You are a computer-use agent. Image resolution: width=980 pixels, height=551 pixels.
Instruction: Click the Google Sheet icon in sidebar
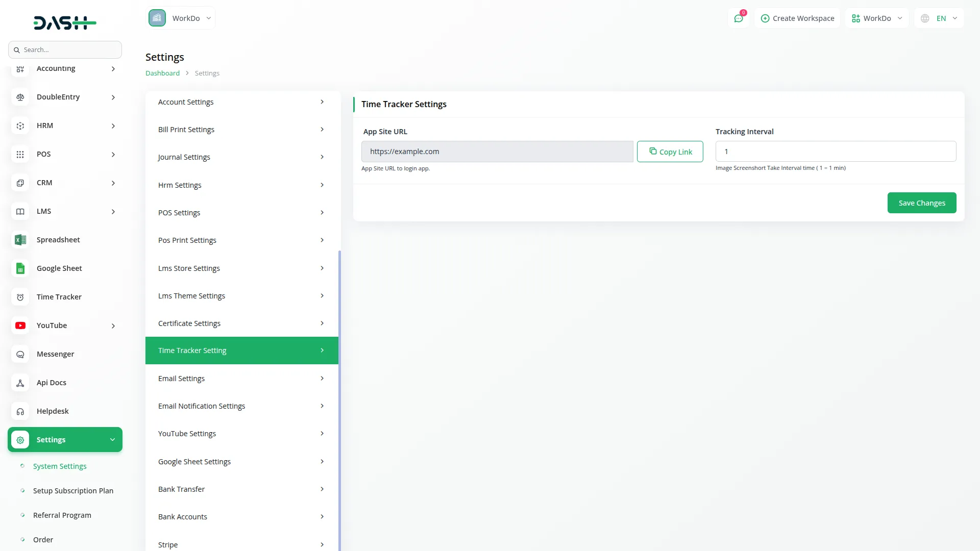(x=20, y=268)
